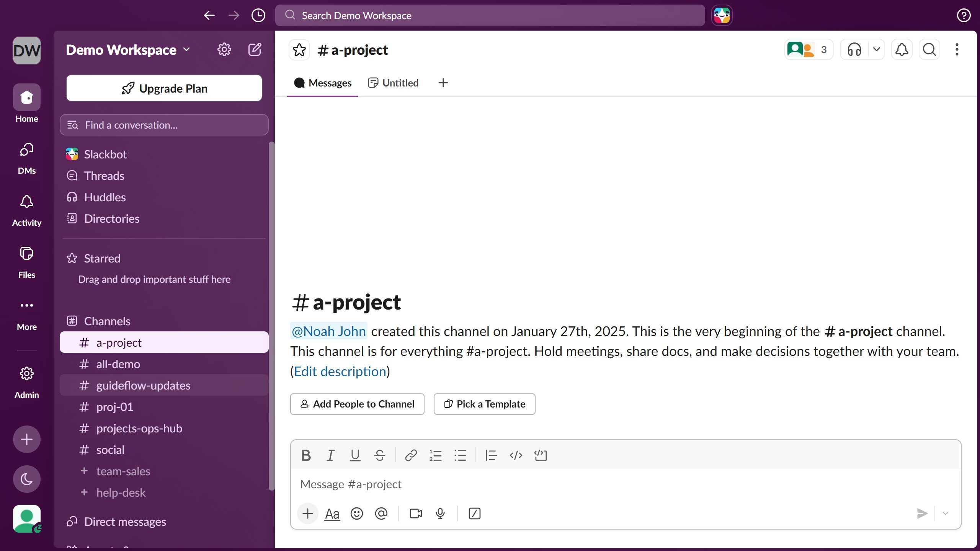Open the Admin settings
This screenshot has width=980, height=551.
(x=27, y=382)
